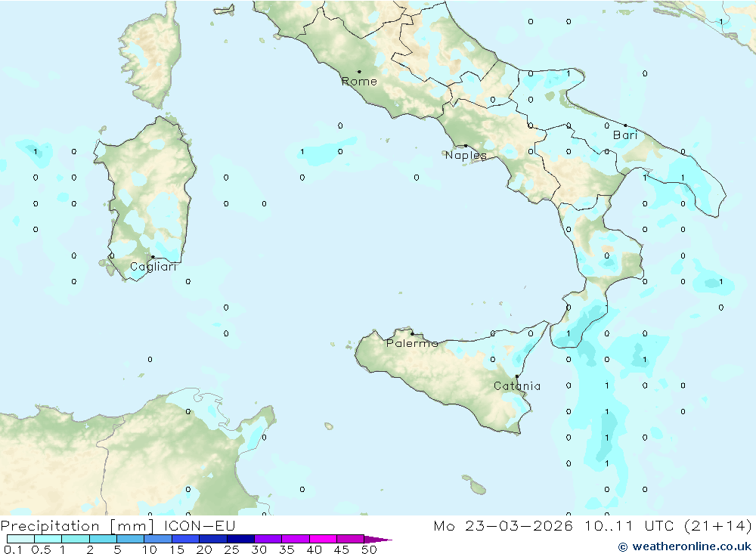Click the Cagliari city label

pos(153,267)
